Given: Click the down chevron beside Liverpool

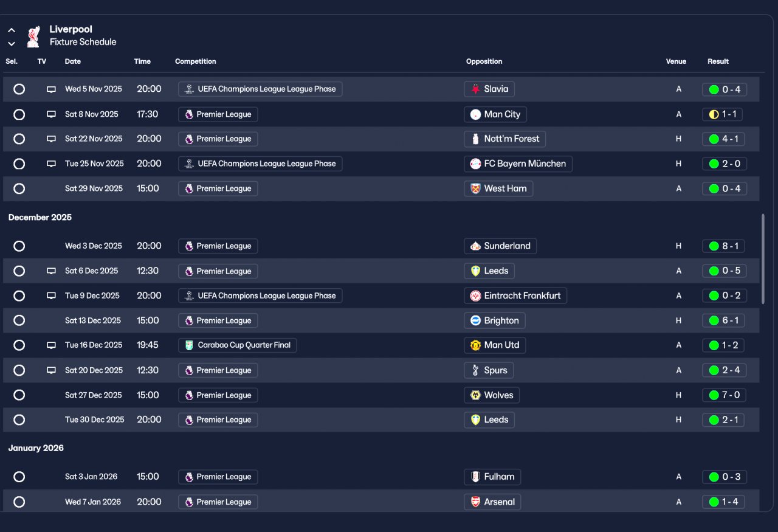Looking at the screenshot, I should tap(12, 43).
